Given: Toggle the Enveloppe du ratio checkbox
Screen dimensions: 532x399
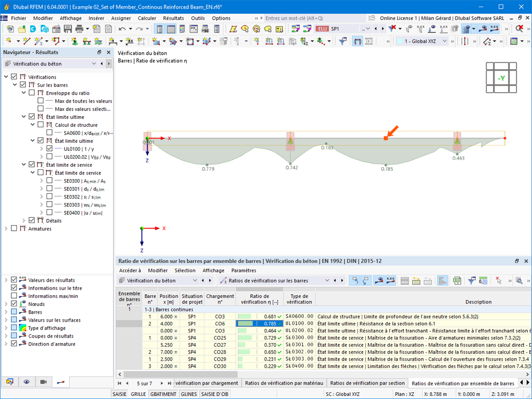Looking at the screenshot, I should click(32, 93).
